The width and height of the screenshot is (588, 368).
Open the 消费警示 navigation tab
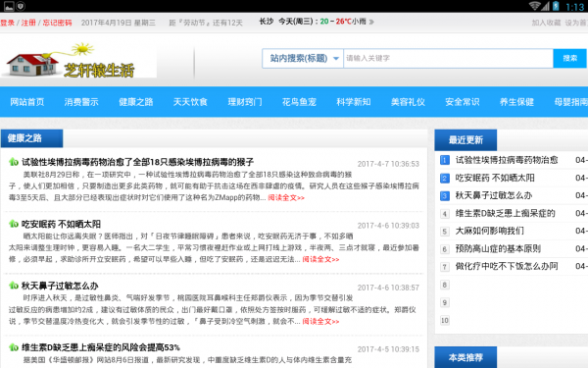pos(81,102)
